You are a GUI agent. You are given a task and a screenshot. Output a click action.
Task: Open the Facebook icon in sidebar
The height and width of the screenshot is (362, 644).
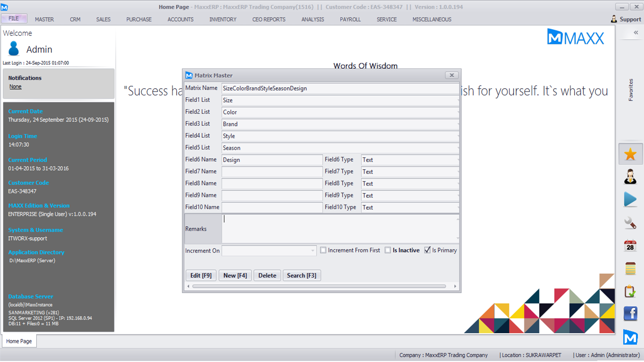pyautogui.click(x=630, y=313)
